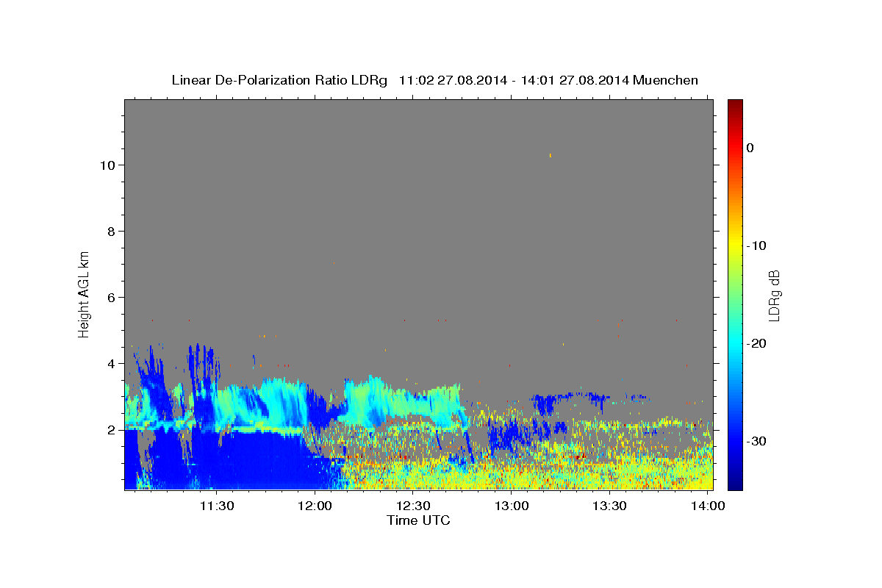Click the height tick label 6
This screenshot has height=588, width=882.
(x=112, y=298)
